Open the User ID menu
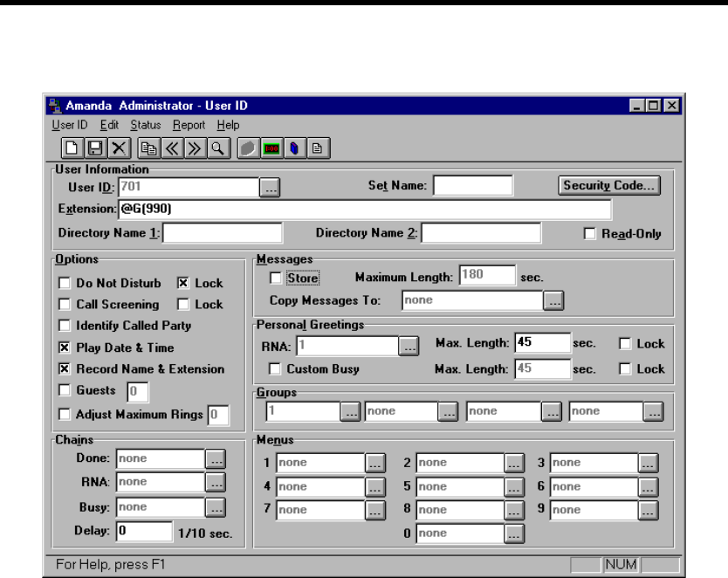The height and width of the screenshot is (578, 728). pos(70,125)
